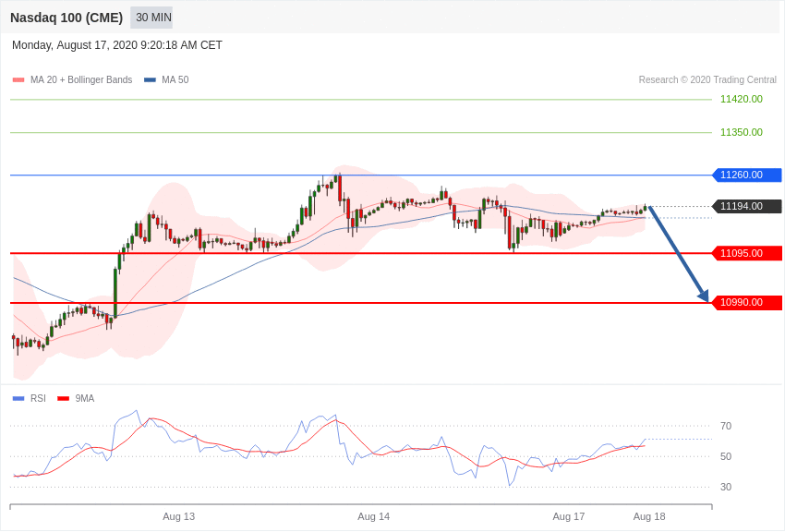Image resolution: width=785 pixels, height=532 pixels.
Task: Click the Aug 14 date marker
Action: pos(373,516)
